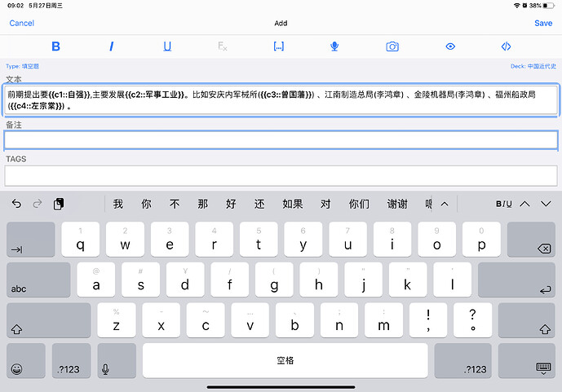Open BIU formatting shortcut on keyboard bar

503,204
